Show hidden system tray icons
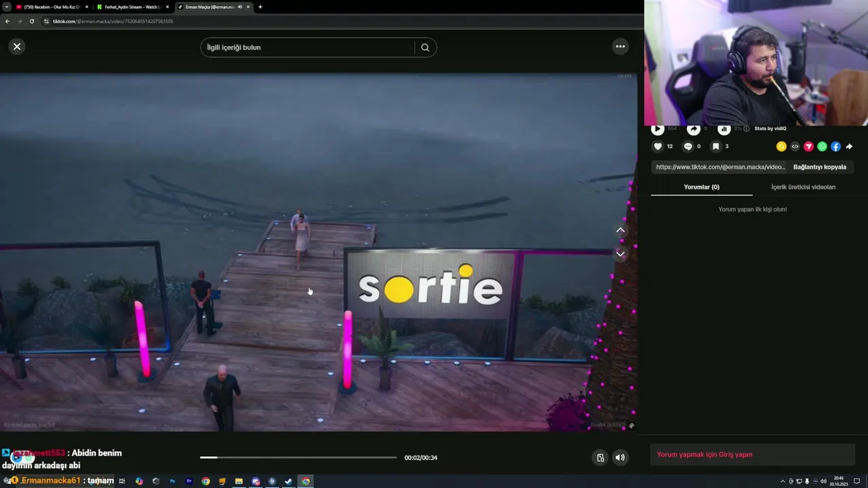This screenshot has height=488, width=868. 782,481
